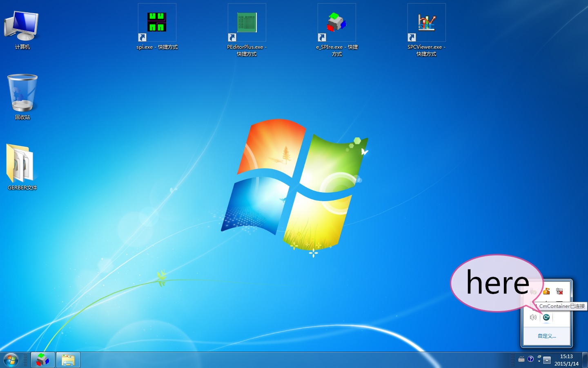Click the CodeMeter CmContainer tray icon
Image resolution: width=588 pixels, height=368 pixels.
546,317
